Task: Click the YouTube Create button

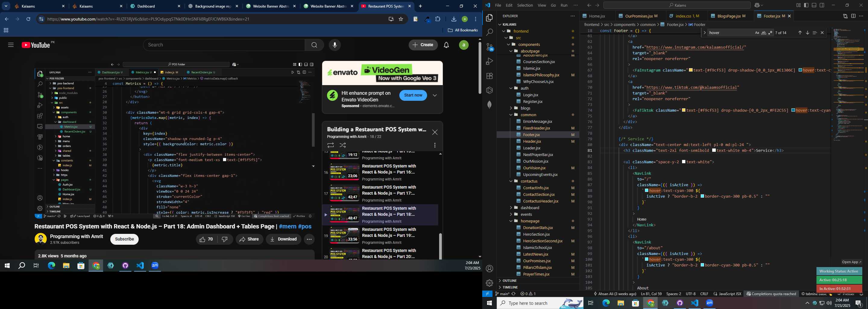Action: [423, 45]
